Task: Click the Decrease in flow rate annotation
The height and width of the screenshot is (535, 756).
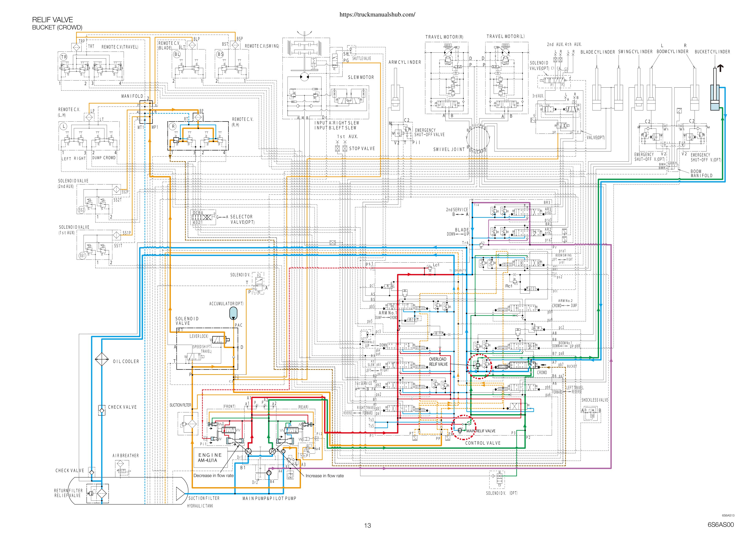Action: [x=214, y=476]
